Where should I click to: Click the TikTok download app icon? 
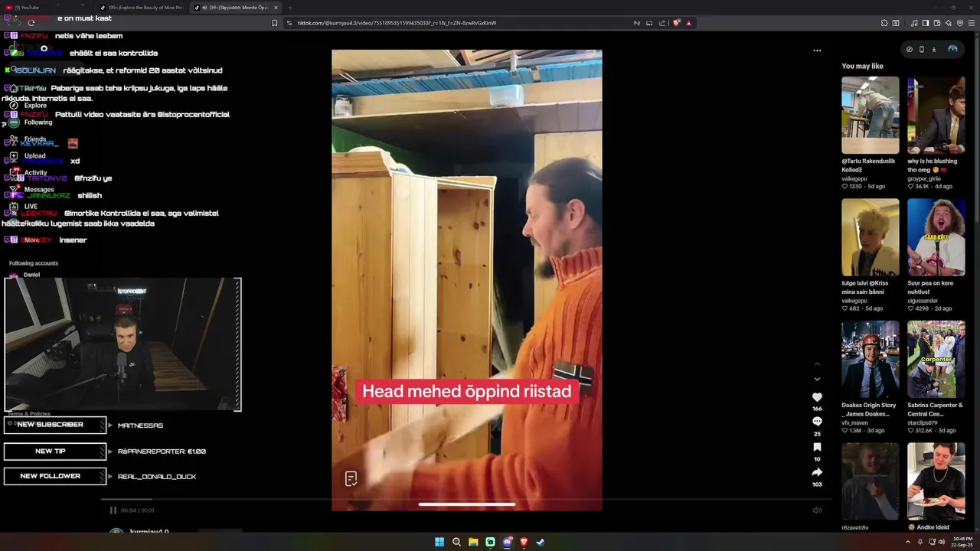point(934,49)
